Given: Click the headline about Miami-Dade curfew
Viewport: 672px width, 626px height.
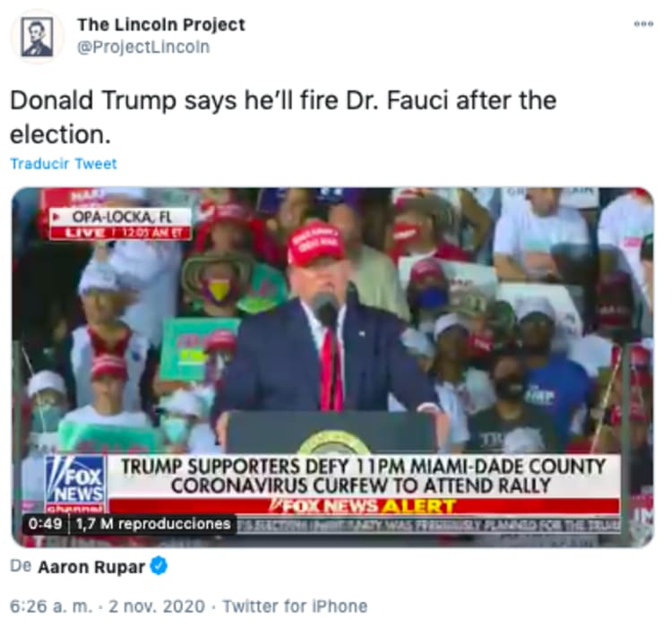Looking at the screenshot, I should (x=364, y=476).
